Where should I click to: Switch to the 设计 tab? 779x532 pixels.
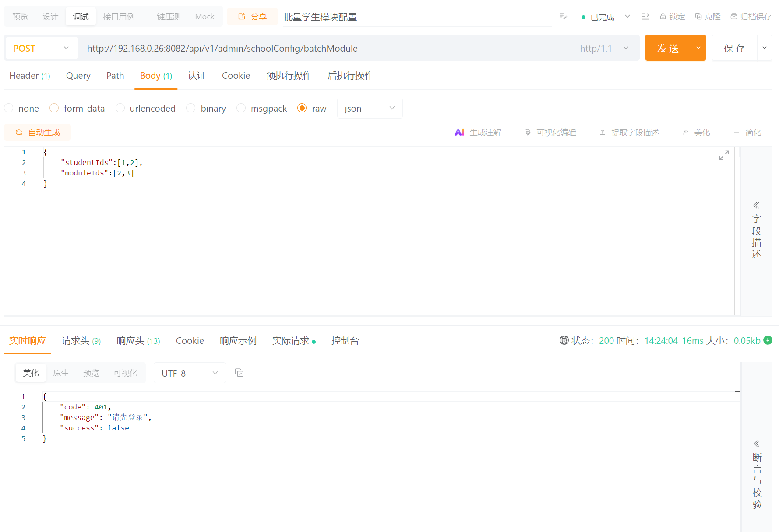click(50, 16)
